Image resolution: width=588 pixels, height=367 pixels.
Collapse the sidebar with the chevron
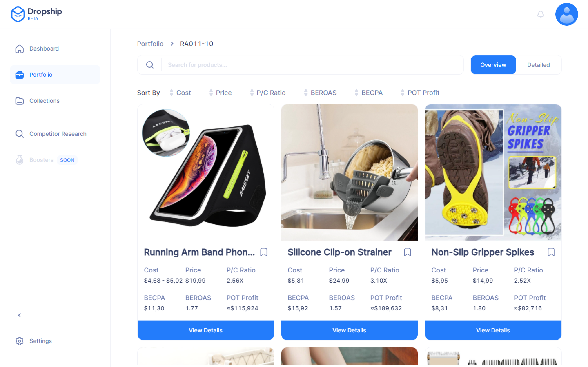[x=19, y=315]
